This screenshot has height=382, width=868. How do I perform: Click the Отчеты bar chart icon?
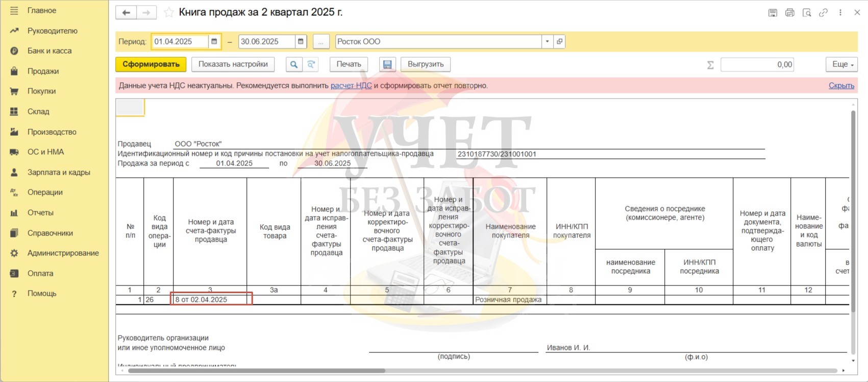tap(14, 212)
